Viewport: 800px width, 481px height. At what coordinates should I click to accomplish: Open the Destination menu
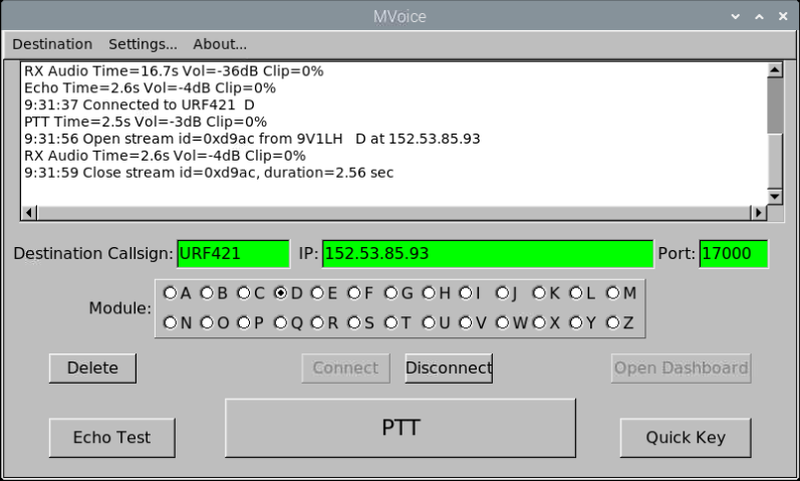[52, 44]
